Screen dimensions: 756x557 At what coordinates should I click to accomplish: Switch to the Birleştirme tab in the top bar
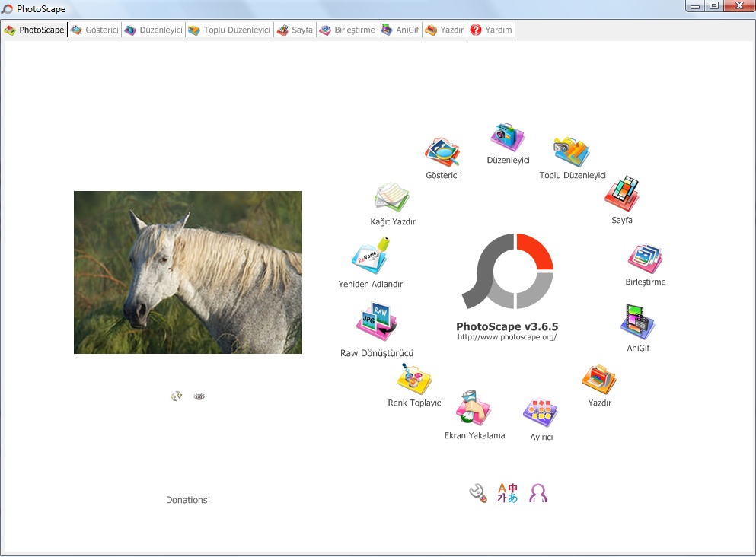pyautogui.click(x=347, y=30)
